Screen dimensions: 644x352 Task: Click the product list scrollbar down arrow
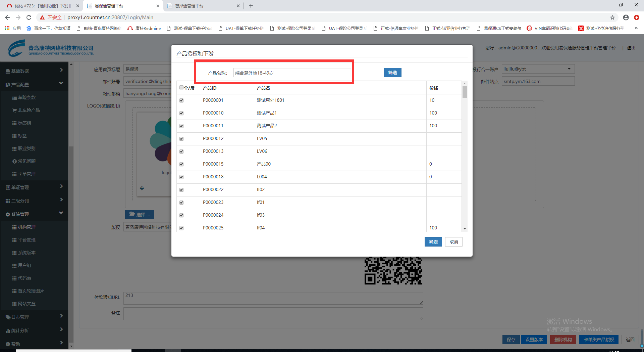pyautogui.click(x=465, y=228)
